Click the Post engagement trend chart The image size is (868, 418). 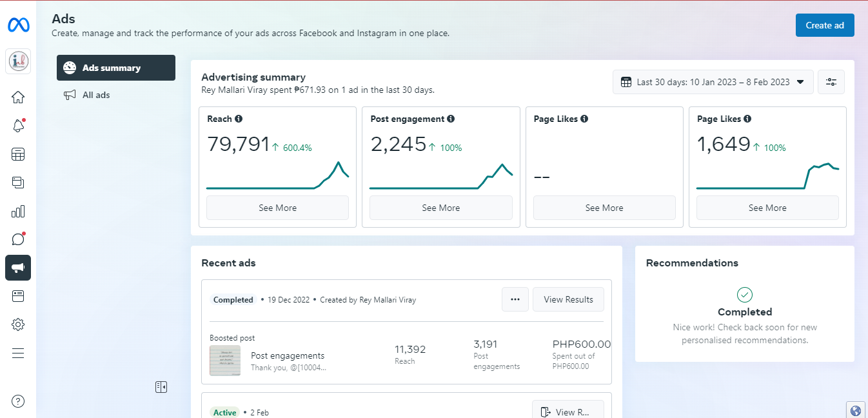tap(441, 176)
